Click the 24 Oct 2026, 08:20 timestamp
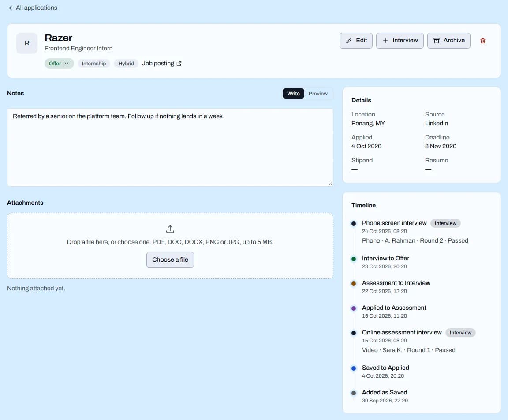Screen dimensions: 508x420 pos(384,231)
